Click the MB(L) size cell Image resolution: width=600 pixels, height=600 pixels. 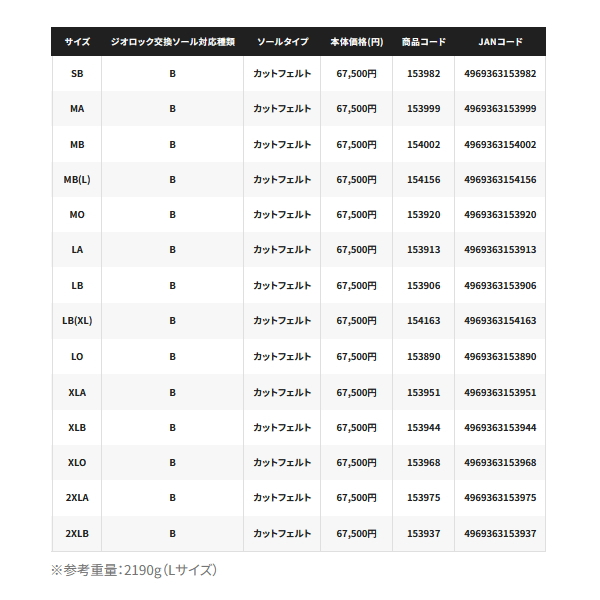pos(77,180)
